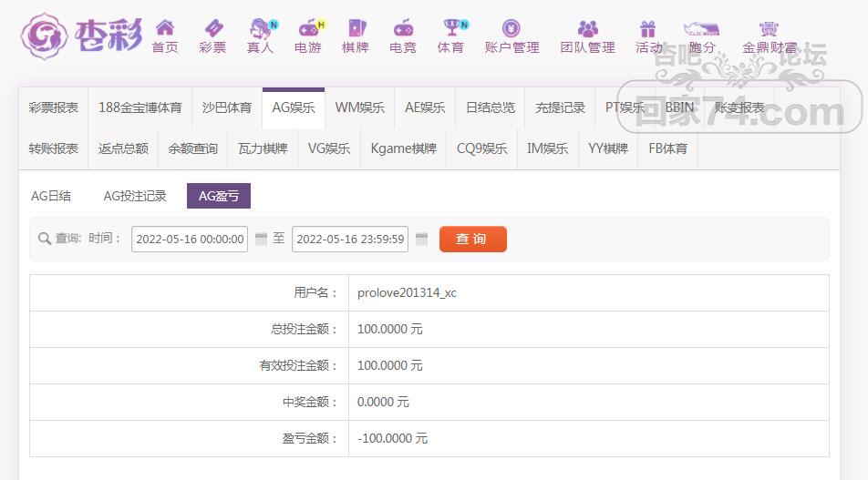Click the 首页 home icon
Screen dimensions: 868x480
[165, 29]
